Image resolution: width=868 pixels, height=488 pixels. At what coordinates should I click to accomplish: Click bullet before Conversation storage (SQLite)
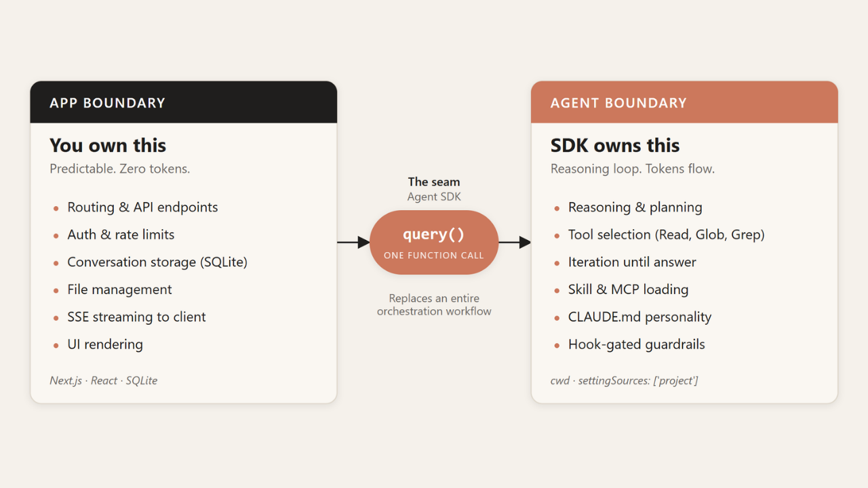click(x=56, y=263)
